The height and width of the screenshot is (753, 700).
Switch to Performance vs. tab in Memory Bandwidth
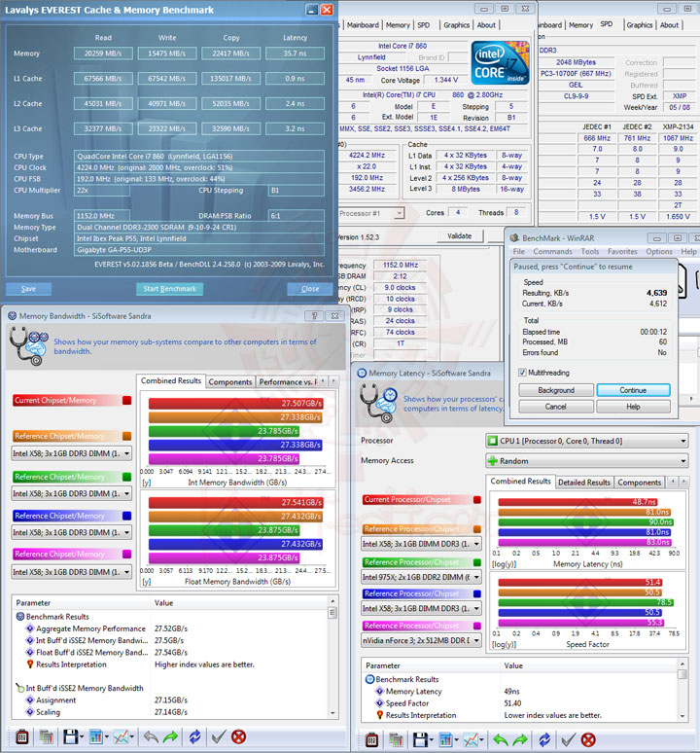287,381
